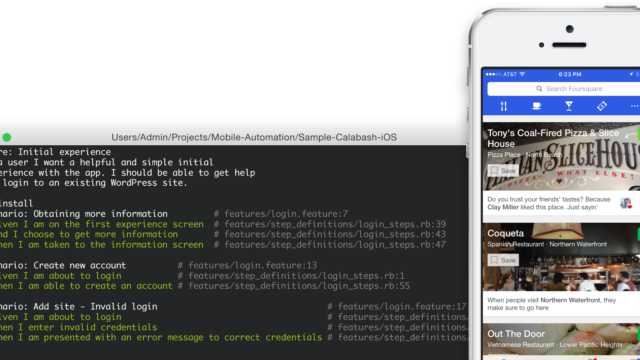Open the Out The Door restaurant card

561,340
